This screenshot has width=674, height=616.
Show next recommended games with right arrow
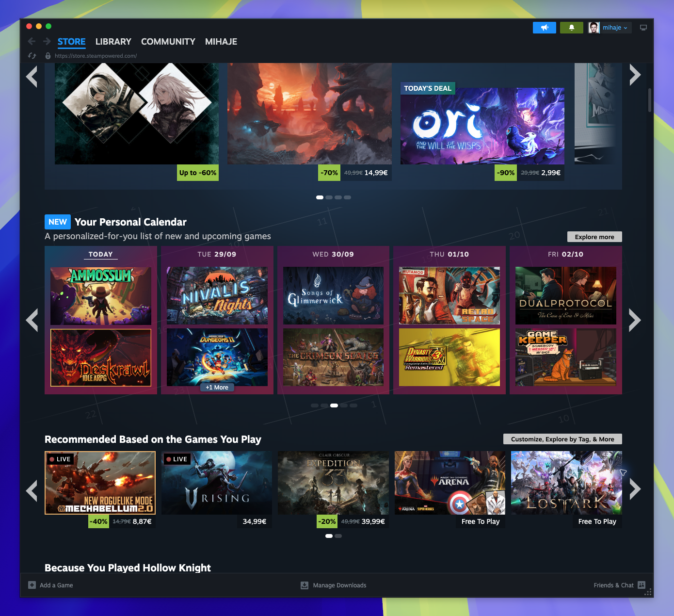pos(635,489)
